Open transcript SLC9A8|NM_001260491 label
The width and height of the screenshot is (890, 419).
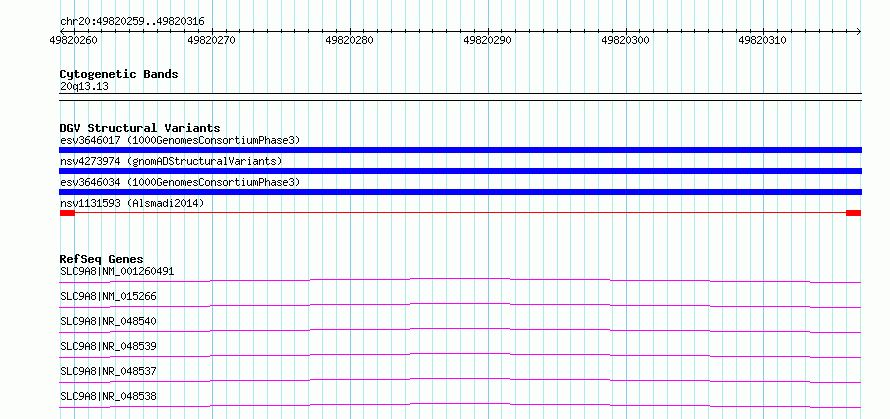tap(117, 271)
